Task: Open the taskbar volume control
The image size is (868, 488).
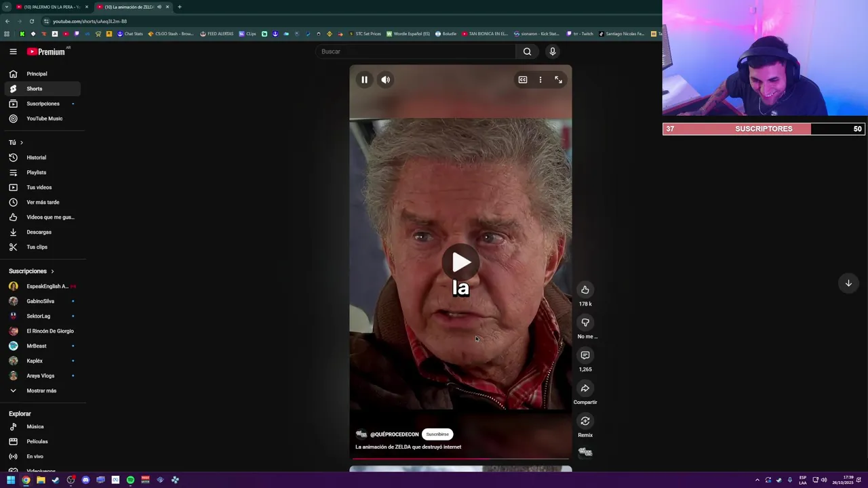Action: pyautogui.click(x=824, y=480)
